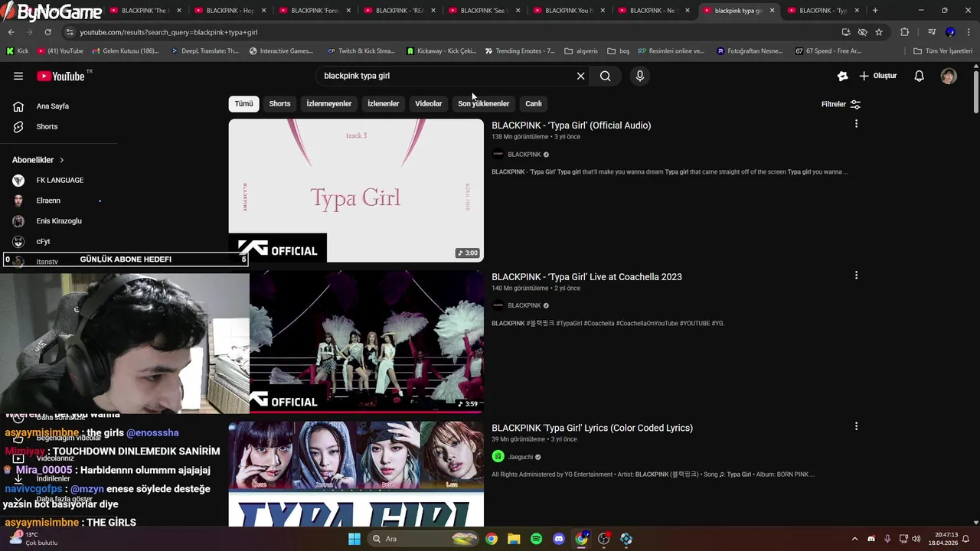Open 'Typa Girl' Lyrics (Color Coded) title
Screen dimensions: 980x551
point(592,428)
